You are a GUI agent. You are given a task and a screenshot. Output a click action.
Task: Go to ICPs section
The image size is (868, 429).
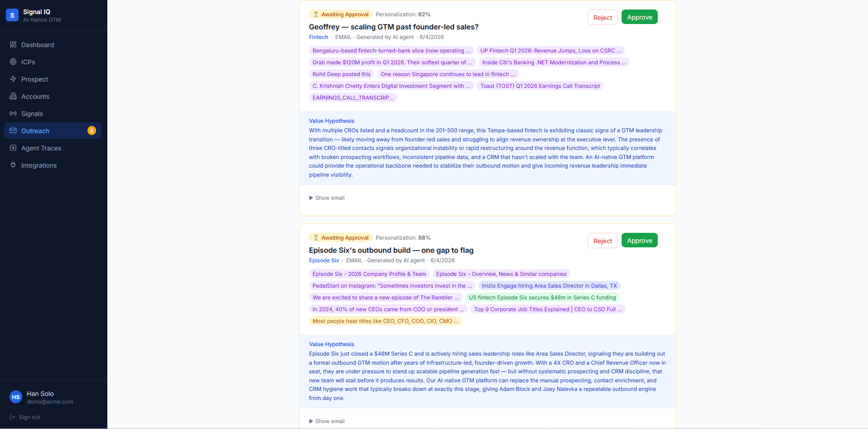[53, 62]
